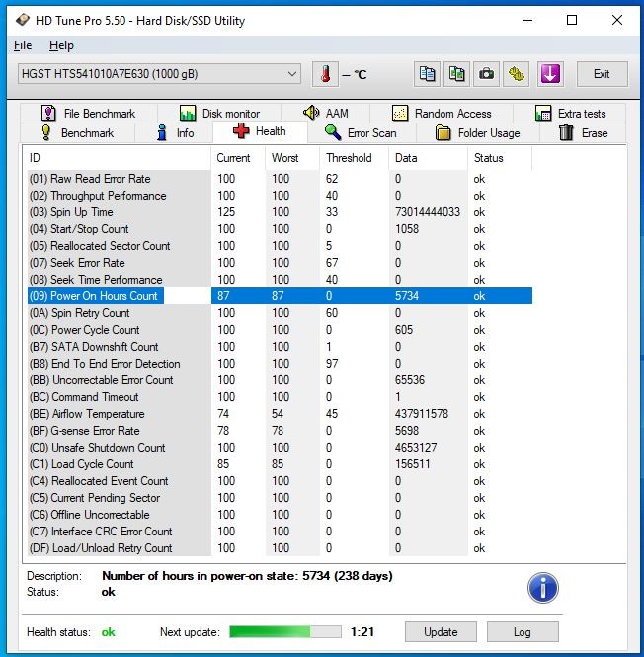The image size is (644, 657).
Task: Click the Status column header
Action: [500, 158]
